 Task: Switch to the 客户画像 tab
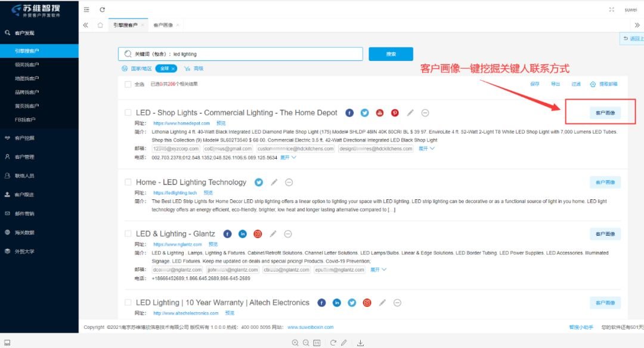click(162, 25)
